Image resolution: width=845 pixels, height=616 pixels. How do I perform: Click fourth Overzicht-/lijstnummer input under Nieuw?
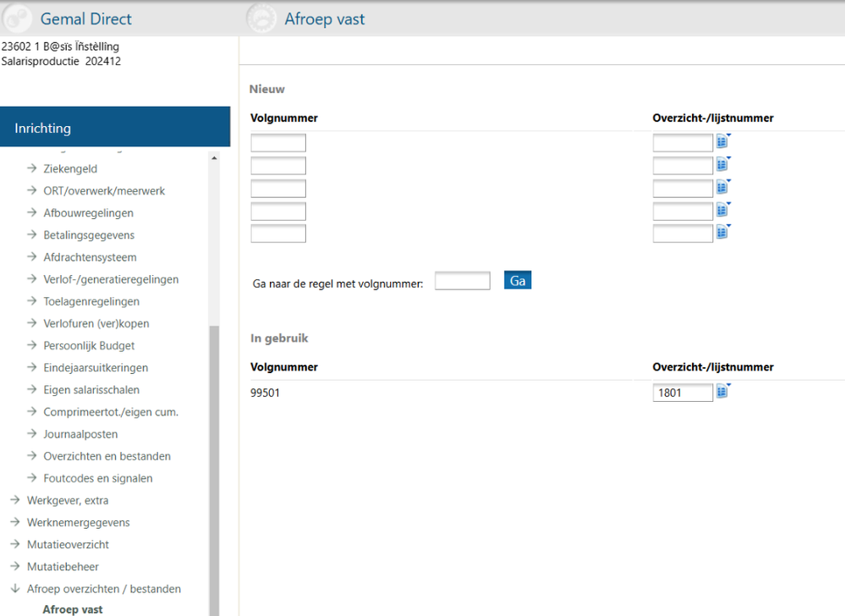point(683,211)
